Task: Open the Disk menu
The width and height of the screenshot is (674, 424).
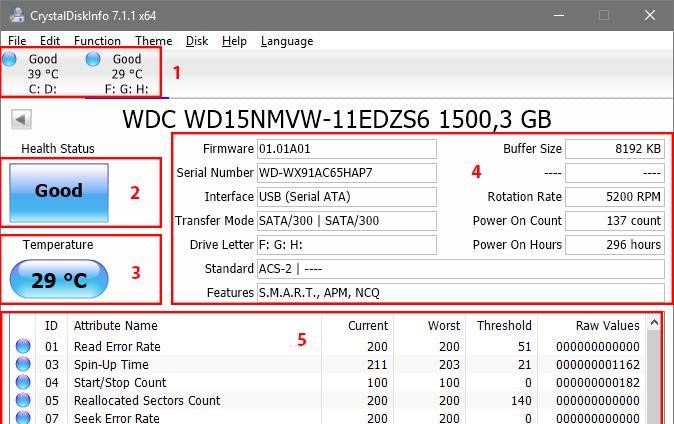Action: point(197,41)
